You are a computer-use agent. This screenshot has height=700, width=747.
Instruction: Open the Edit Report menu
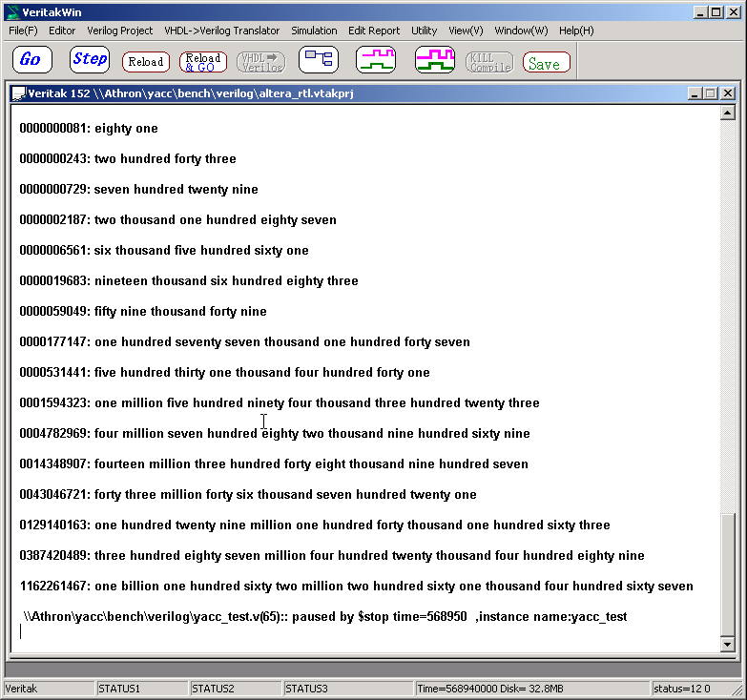[x=374, y=31]
